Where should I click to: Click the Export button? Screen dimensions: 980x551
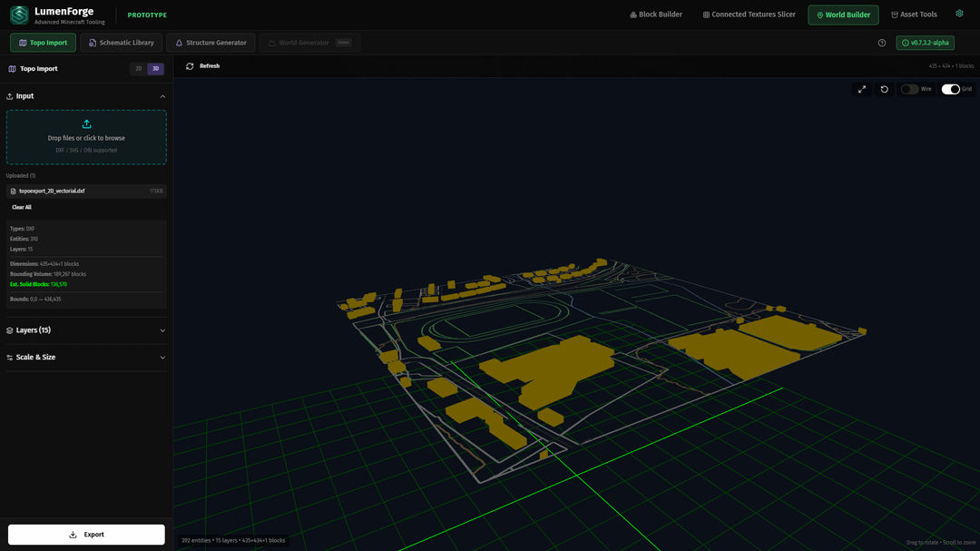[86, 535]
